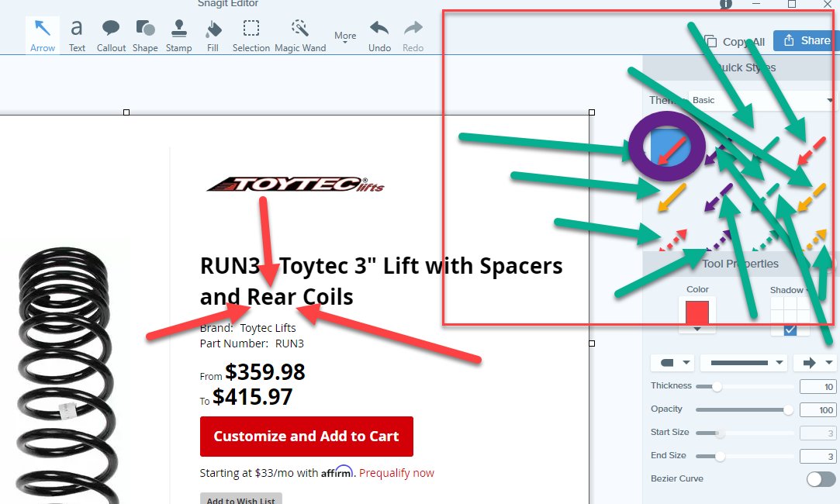840x504 pixels.
Task: Apply the red dashed arrow quick style
Action: click(811, 150)
